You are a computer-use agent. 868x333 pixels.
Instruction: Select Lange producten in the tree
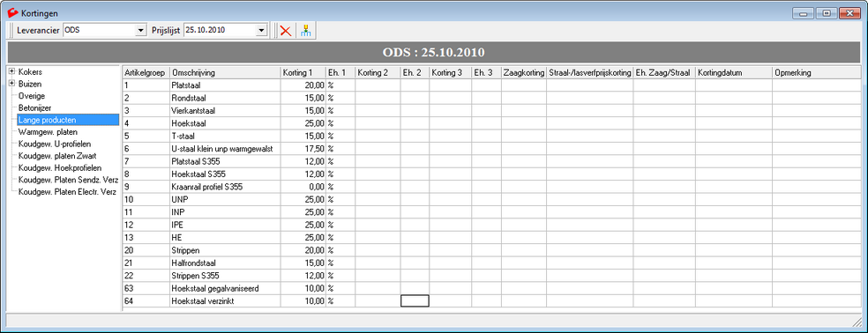tap(68, 120)
